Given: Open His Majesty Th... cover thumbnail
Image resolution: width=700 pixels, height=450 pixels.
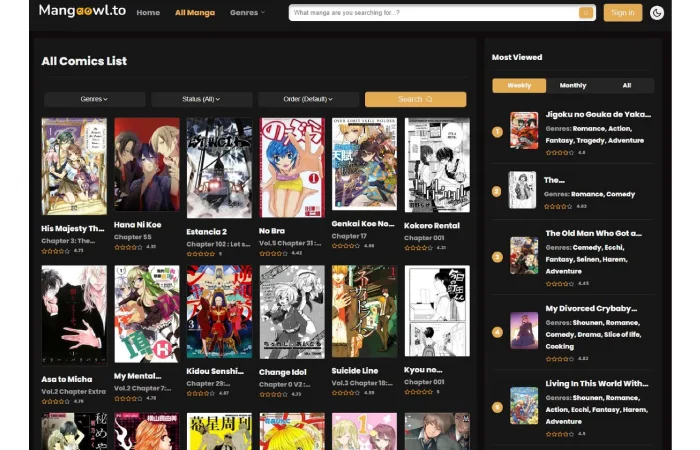Looking at the screenshot, I should pos(74,167).
